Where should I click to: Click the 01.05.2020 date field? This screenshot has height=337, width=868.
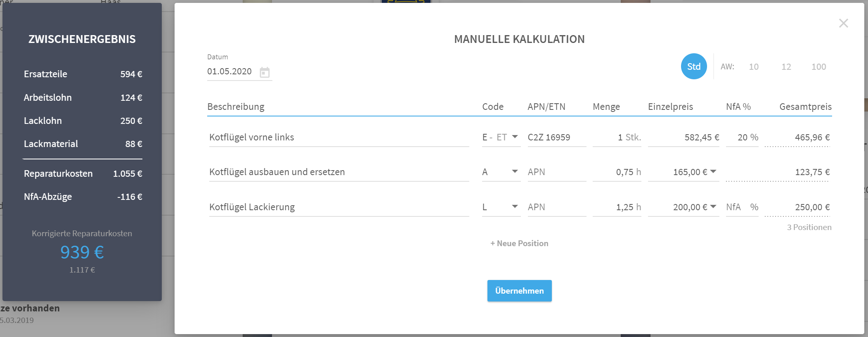tap(233, 71)
